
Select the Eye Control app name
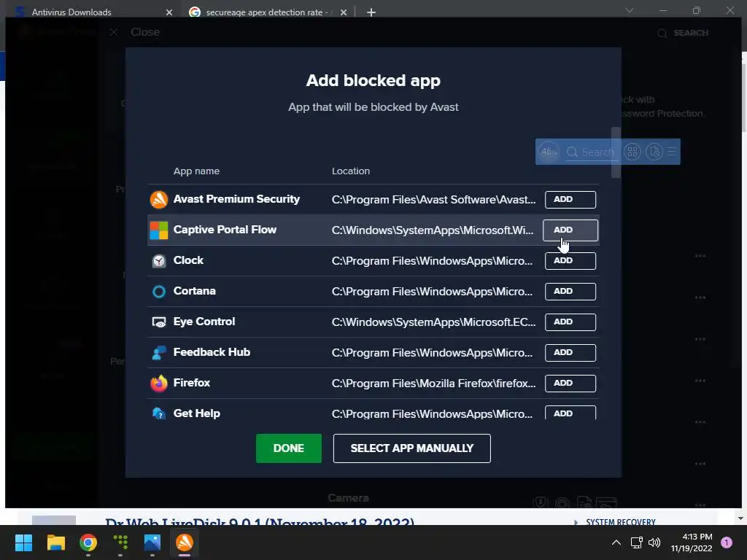click(x=204, y=322)
